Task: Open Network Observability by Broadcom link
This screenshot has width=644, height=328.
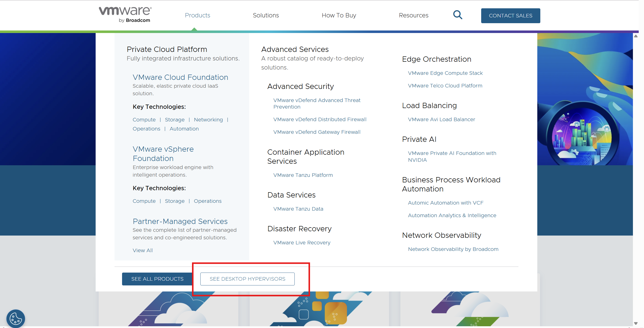Action: [x=453, y=249]
